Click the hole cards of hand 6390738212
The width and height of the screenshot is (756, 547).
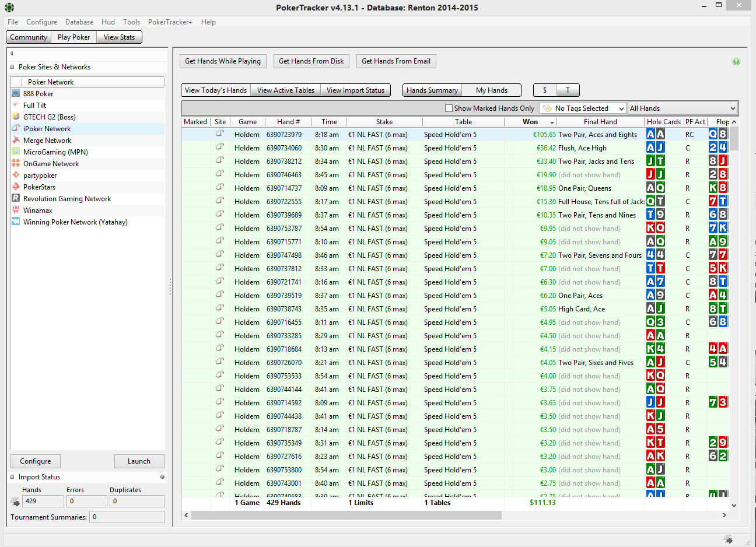point(656,161)
